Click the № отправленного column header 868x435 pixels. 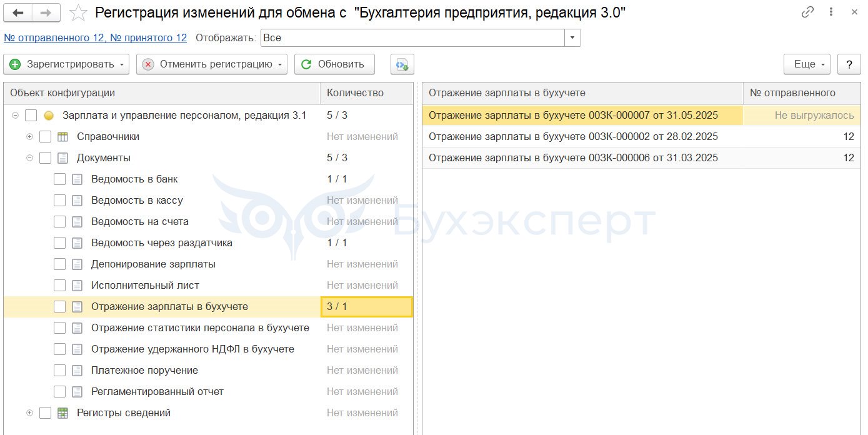click(x=802, y=93)
